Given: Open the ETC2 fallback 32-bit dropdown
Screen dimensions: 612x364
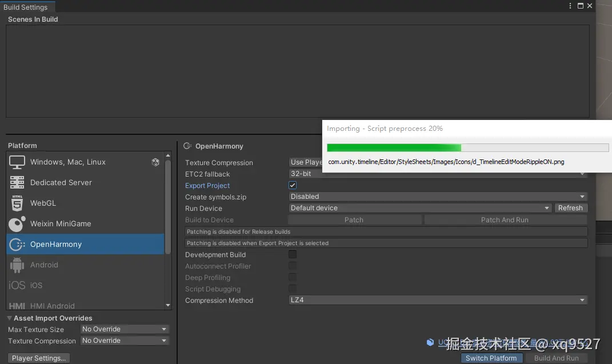Looking at the screenshot, I should [438, 174].
